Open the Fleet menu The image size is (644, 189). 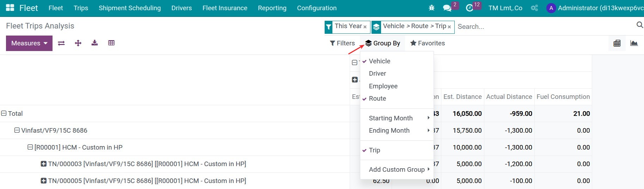[56, 8]
